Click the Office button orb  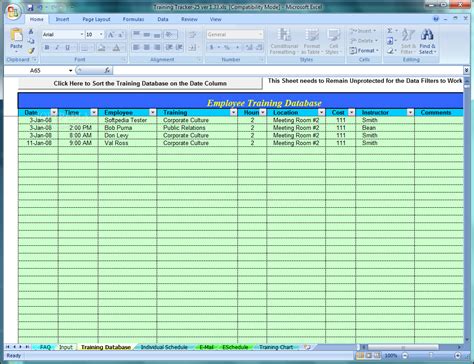(x=13, y=12)
